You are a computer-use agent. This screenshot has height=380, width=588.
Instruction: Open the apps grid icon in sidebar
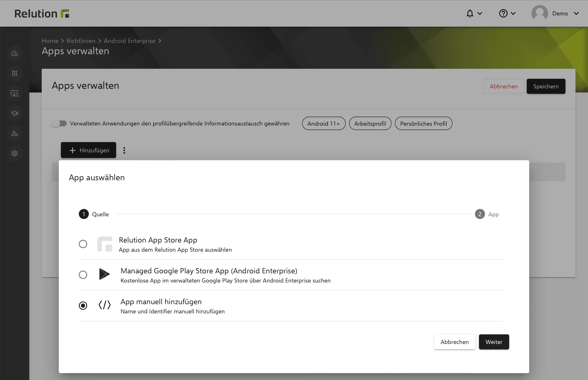click(x=15, y=73)
